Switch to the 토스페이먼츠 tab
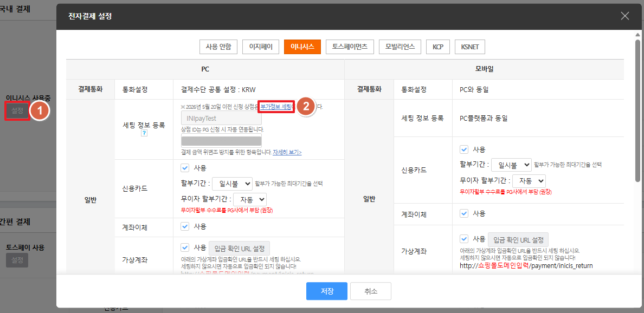This screenshot has width=644, height=313. (350, 47)
